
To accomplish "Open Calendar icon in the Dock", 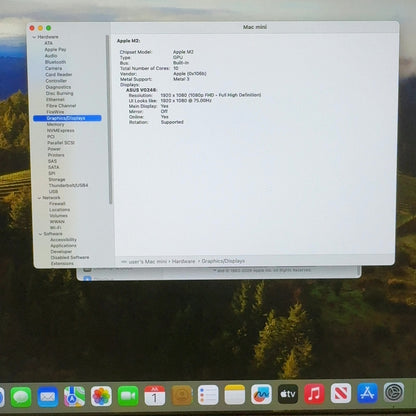I will pos(154,396).
